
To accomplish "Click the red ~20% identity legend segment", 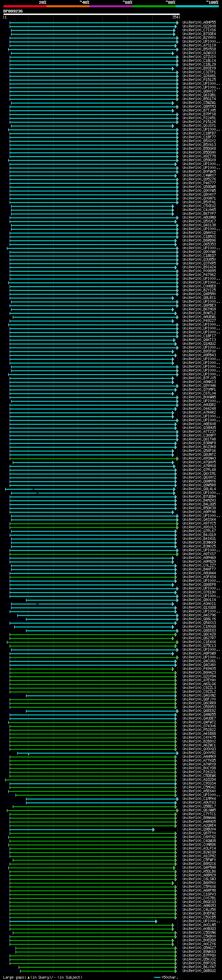I will 25,6.
